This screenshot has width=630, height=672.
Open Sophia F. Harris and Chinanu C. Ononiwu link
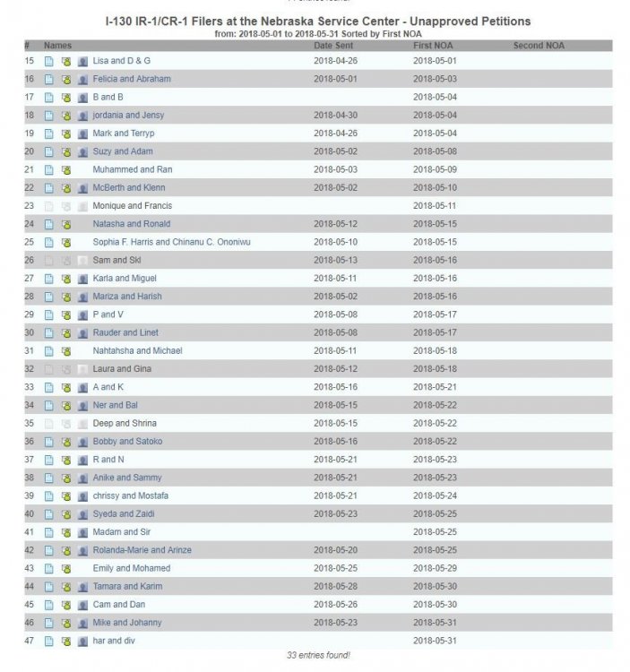tap(171, 242)
